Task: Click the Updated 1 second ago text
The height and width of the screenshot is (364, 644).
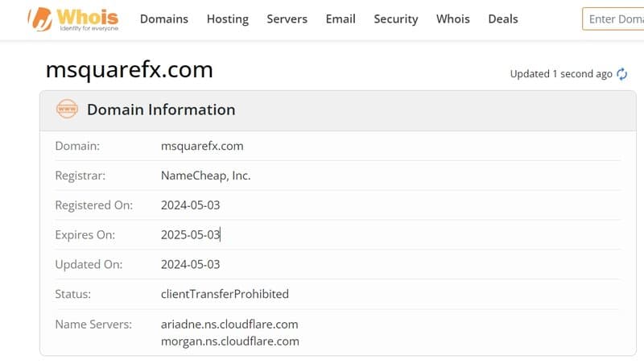Action: tap(561, 74)
